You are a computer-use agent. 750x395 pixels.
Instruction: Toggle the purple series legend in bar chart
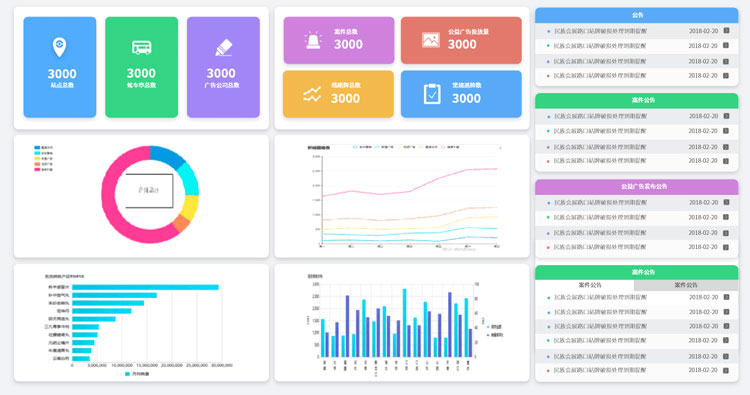[x=495, y=335]
